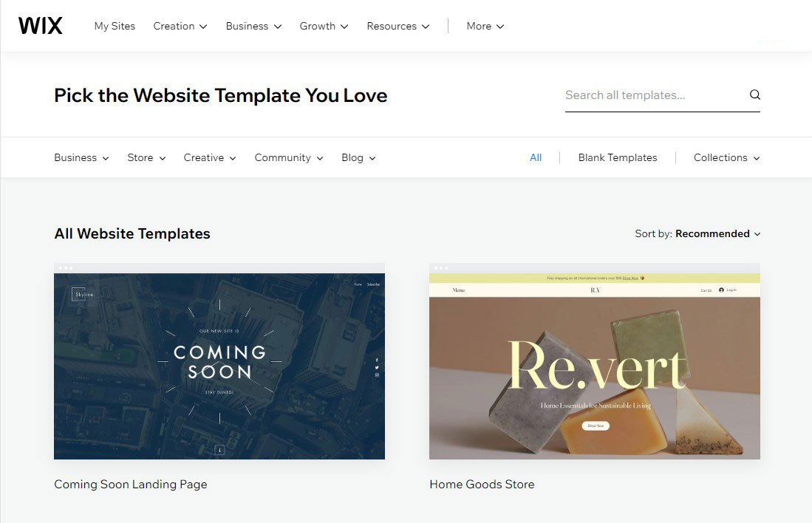Open the Blog category filter
Viewport: 812px width, 523px height.
tap(358, 158)
